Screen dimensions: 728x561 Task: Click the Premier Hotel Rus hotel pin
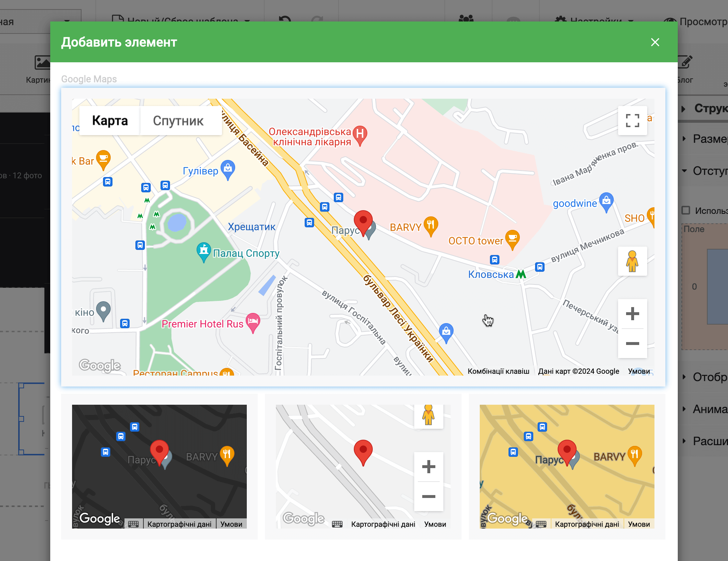253,323
